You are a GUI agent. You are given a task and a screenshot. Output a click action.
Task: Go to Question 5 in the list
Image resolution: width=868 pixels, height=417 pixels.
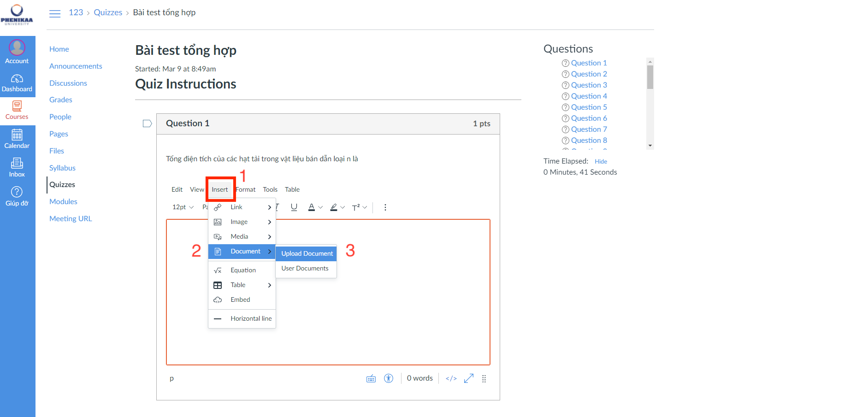coord(589,107)
